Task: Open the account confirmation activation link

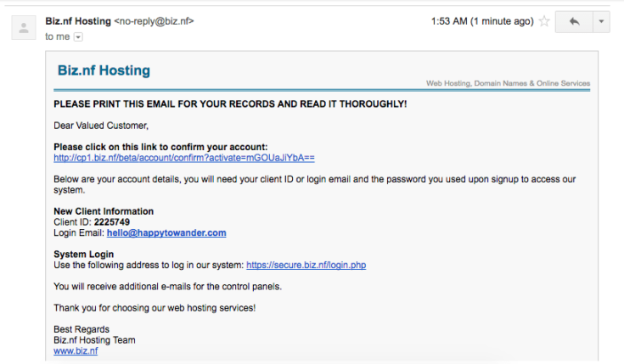Action: 183,158
